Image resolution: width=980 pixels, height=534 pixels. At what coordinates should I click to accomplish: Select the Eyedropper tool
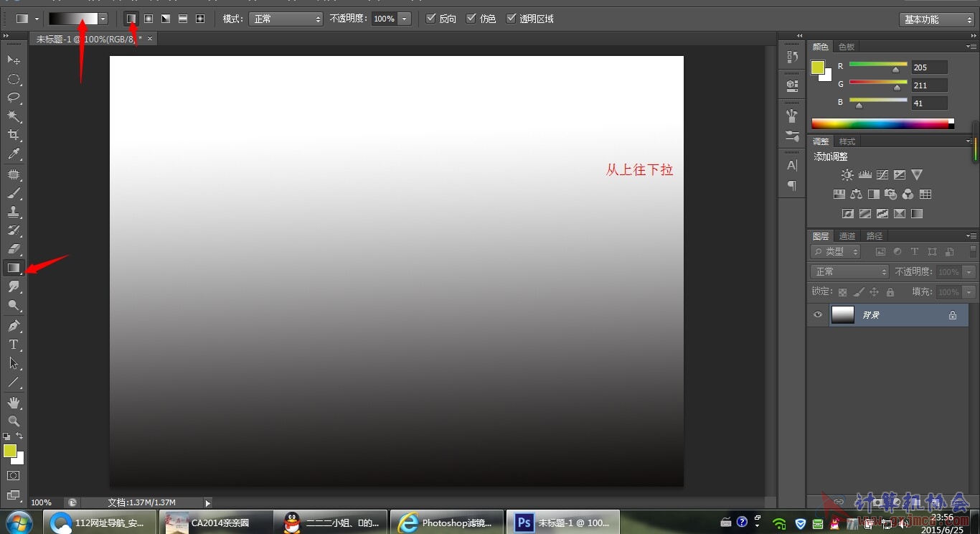(x=13, y=154)
